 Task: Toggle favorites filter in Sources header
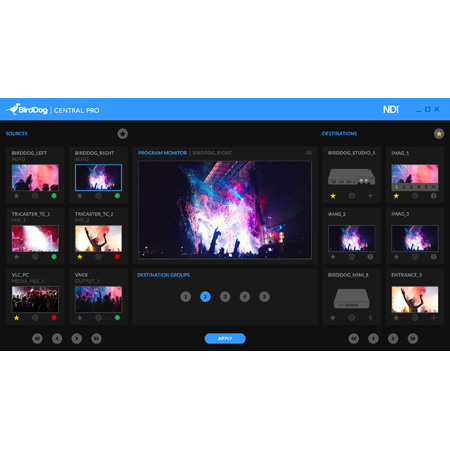coord(122,134)
